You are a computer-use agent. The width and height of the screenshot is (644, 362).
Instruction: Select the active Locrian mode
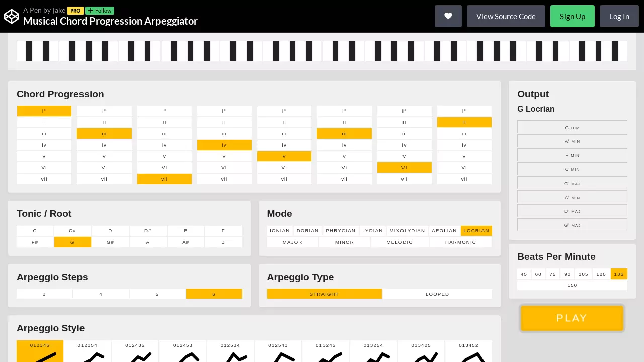(x=476, y=231)
